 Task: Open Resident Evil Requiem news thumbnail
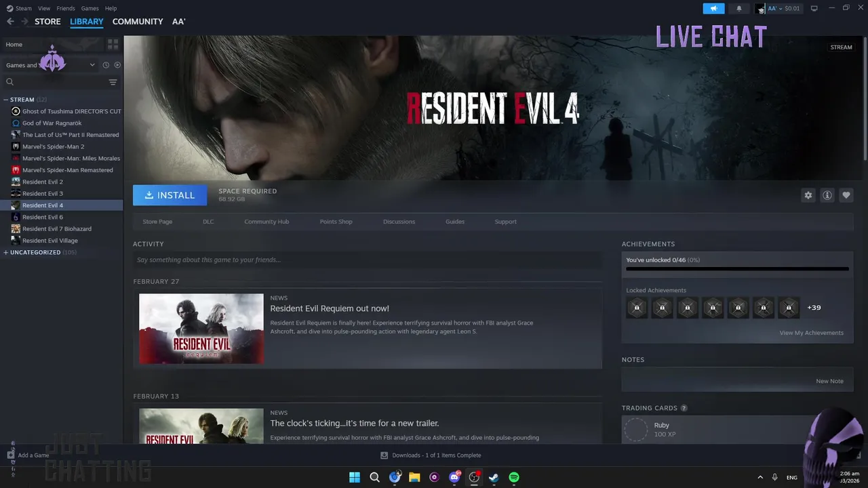(x=201, y=329)
